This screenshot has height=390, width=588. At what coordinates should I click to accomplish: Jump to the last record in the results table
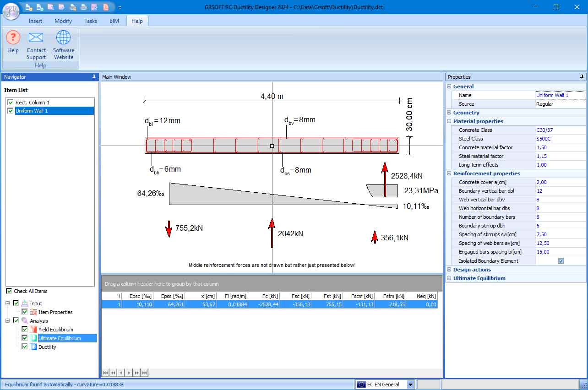click(145, 373)
